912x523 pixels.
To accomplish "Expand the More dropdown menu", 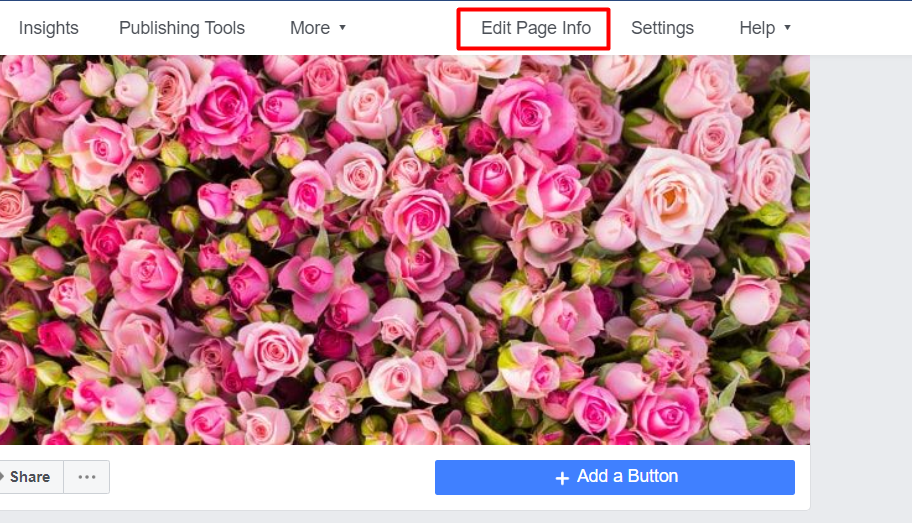I will pos(318,28).
